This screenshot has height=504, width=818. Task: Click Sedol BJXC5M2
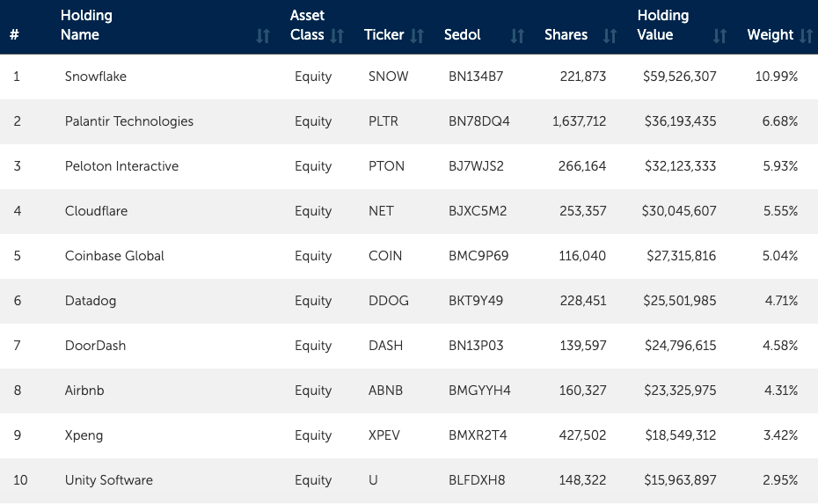(x=478, y=211)
